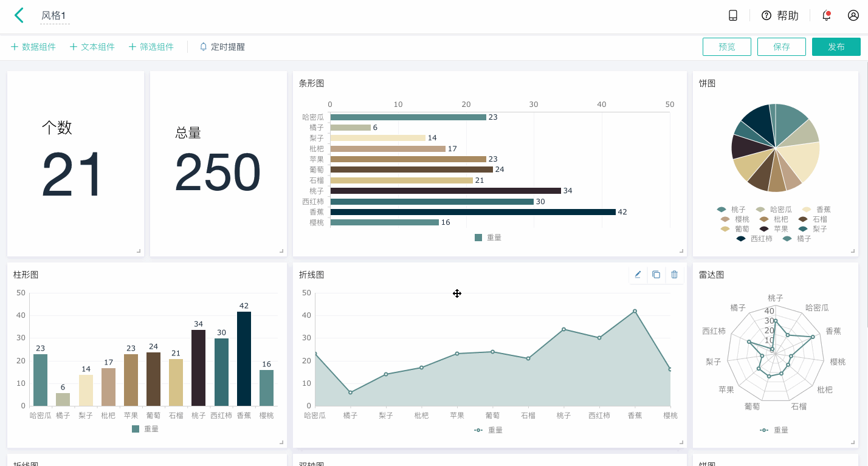This screenshot has width=868, height=466.
Task: Open mobile preview phone icon
Action: [x=733, y=16]
